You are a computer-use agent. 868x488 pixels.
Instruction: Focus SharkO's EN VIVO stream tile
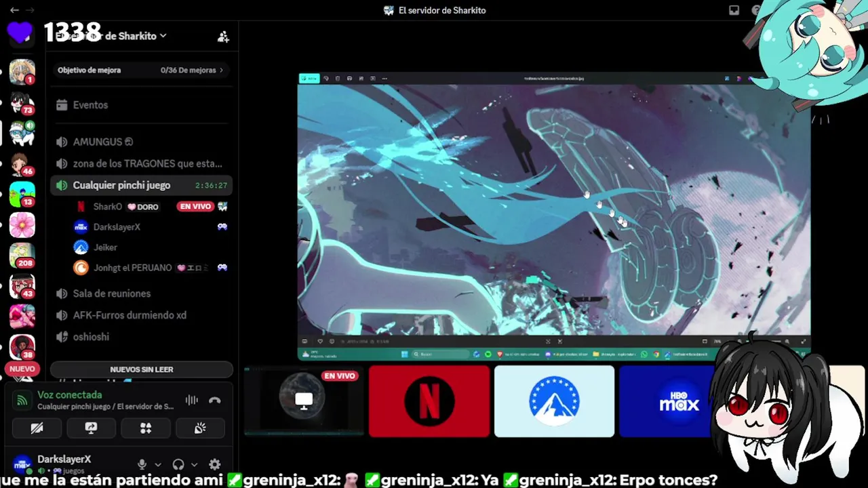pyautogui.click(x=304, y=401)
